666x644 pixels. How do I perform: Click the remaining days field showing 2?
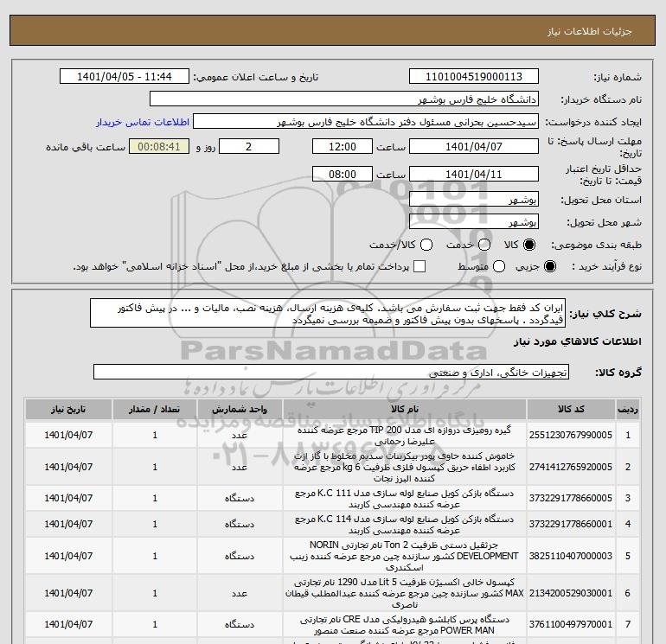pos(249,146)
